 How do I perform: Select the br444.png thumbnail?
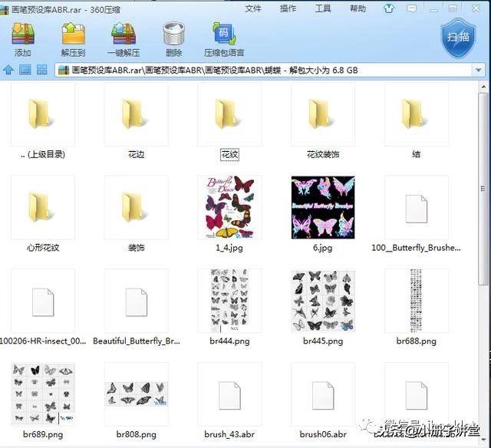point(229,301)
